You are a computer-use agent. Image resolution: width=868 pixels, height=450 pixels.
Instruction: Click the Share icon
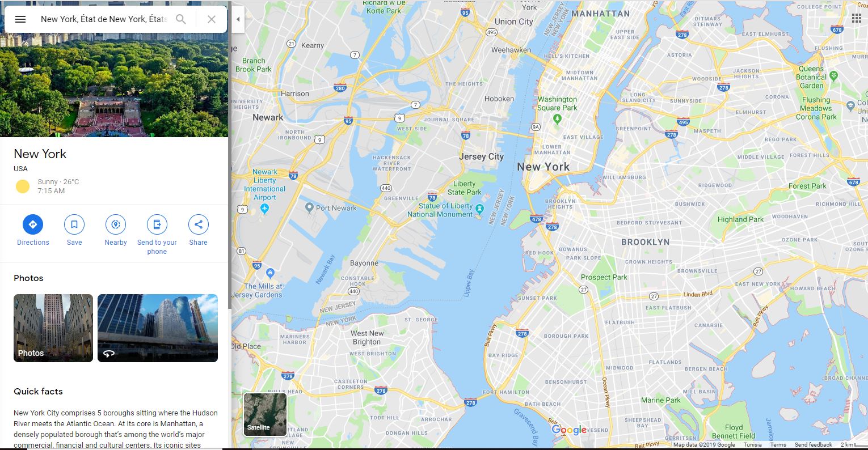point(199,224)
